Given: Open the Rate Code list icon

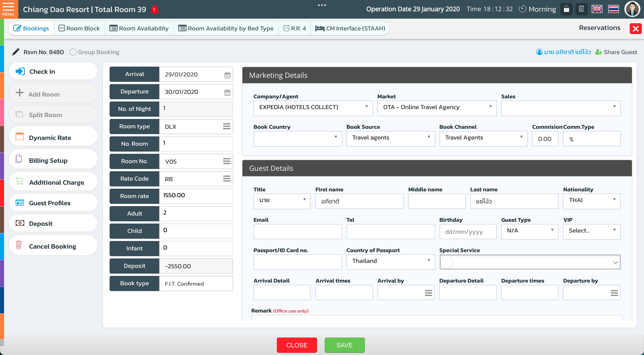Looking at the screenshot, I should (227, 179).
